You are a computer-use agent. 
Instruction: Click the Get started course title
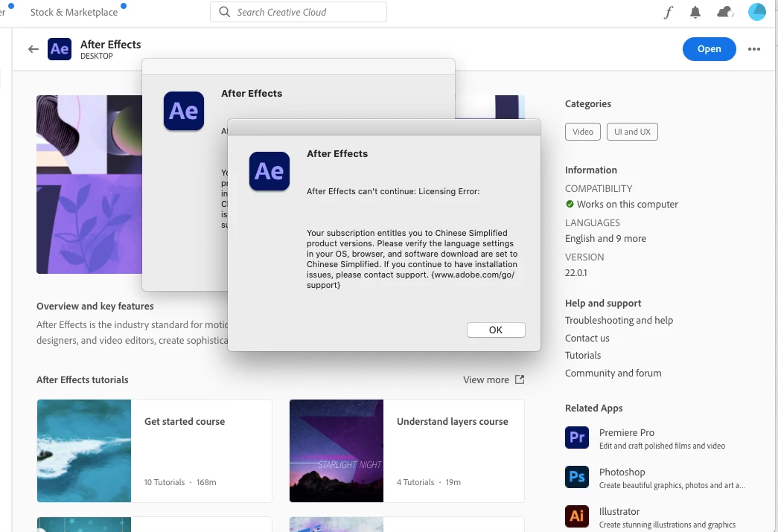pyautogui.click(x=185, y=421)
